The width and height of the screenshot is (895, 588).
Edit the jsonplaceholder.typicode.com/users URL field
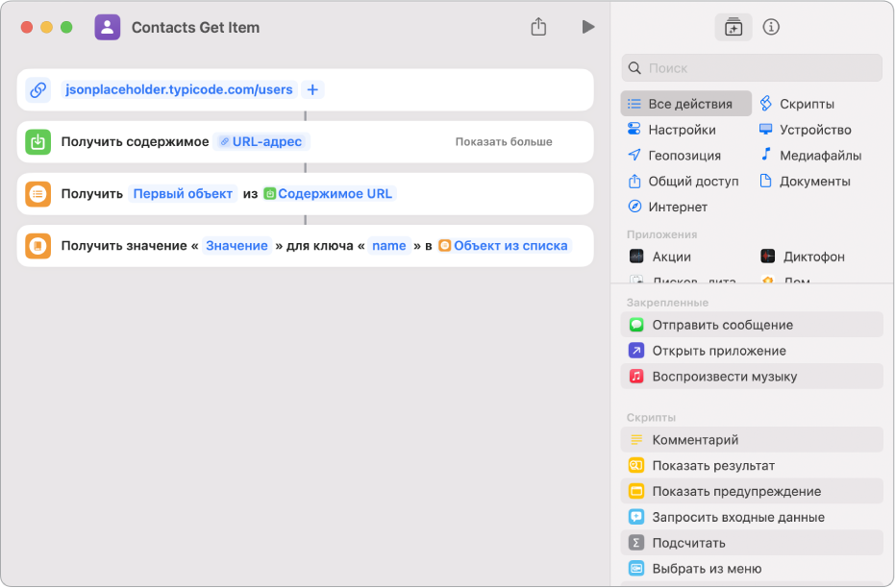(179, 89)
